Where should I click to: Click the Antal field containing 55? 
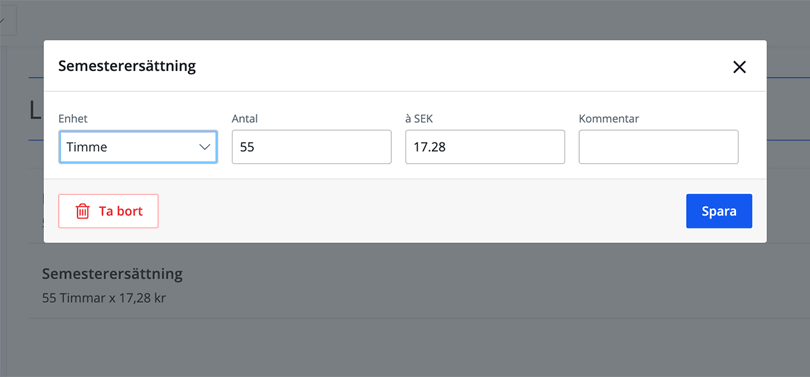tap(311, 147)
